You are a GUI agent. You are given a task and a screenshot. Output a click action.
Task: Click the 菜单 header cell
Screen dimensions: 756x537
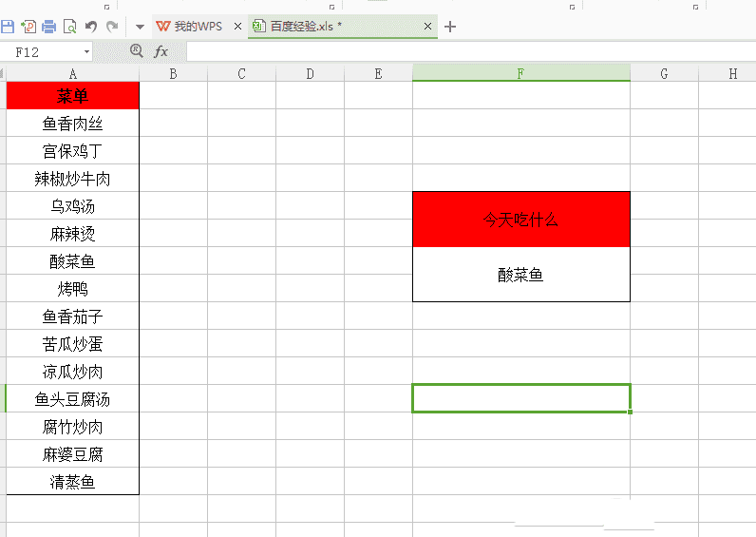[x=72, y=96]
